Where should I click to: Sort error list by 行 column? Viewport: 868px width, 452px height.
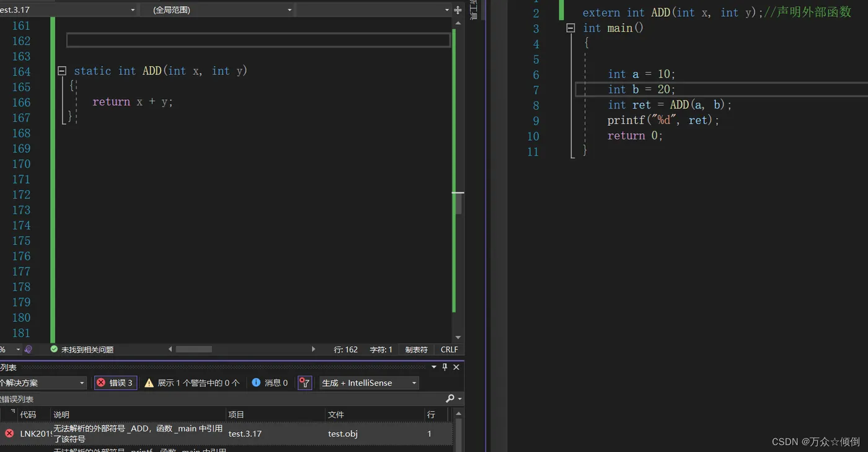pyautogui.click(x=436, y=414)
